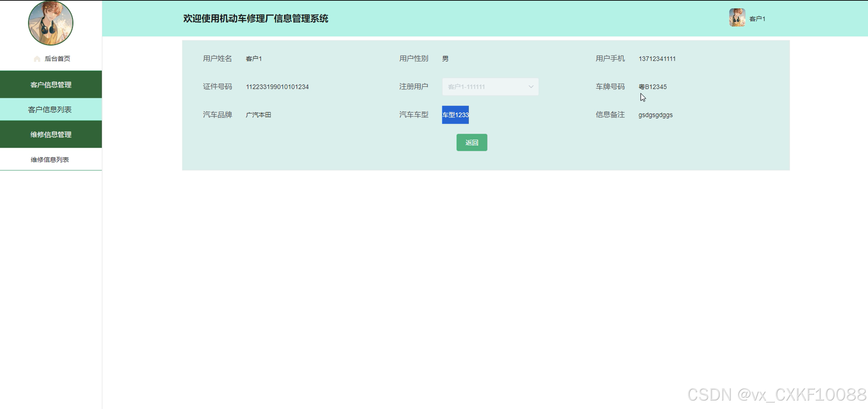Click the 客户1 username in header
Viewport: 868px width, 409px height.
pos(757,19)
